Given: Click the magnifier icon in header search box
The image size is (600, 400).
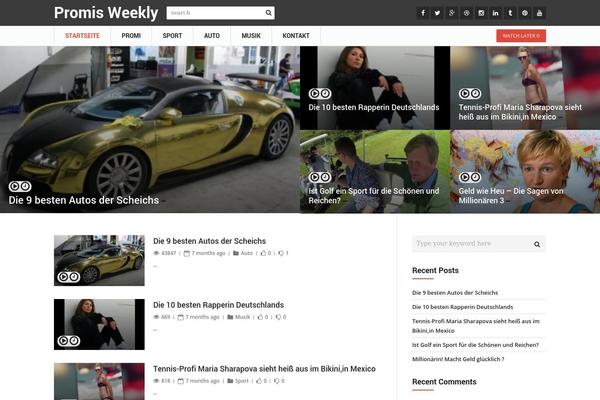Looking at the screenshot, I should 269,13.
